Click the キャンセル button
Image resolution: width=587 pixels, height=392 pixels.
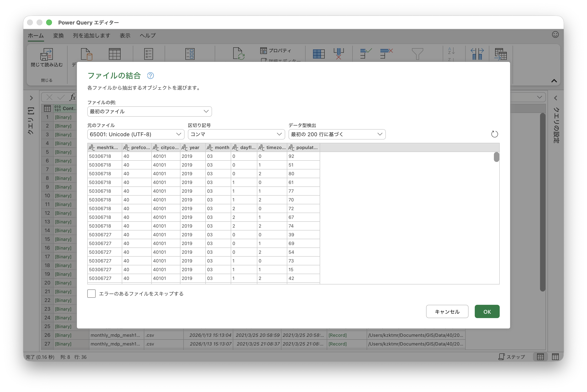pyautogui.click(x=447, y=311)
